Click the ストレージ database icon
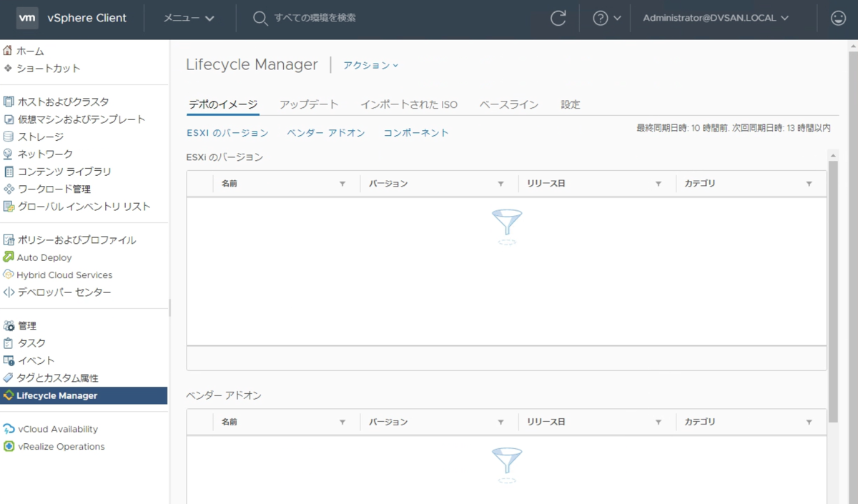This screenshot has width=858, height=504. pos(9,137)
